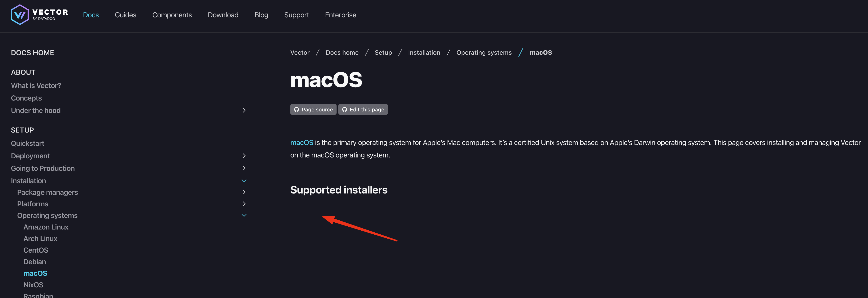The height and width of the screenshot is (298, 868).
Task: Open the Components menu item
Action: 172,15
